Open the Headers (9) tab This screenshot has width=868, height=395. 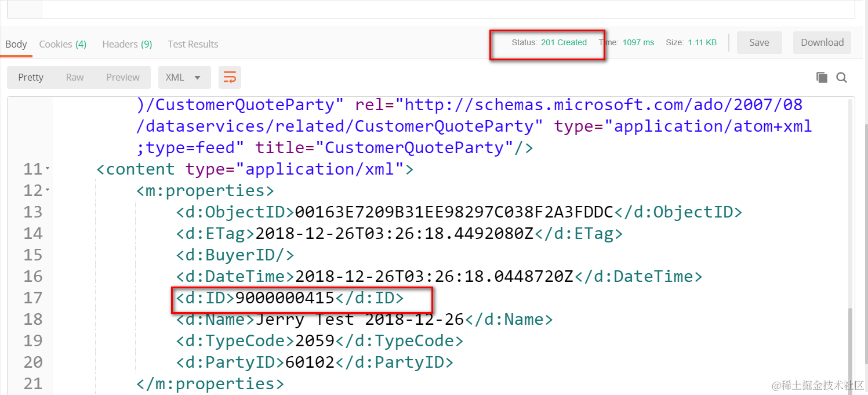point(127,44)
